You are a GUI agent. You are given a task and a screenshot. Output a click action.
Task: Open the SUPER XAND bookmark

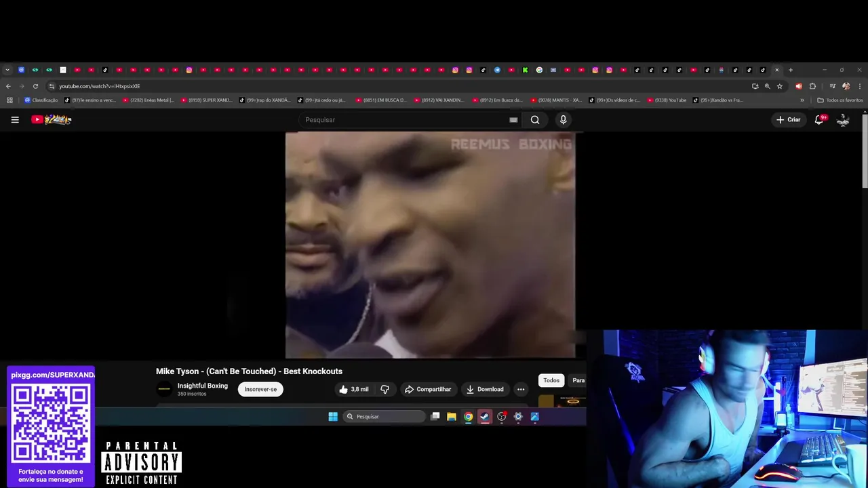(x=207, y=100)
